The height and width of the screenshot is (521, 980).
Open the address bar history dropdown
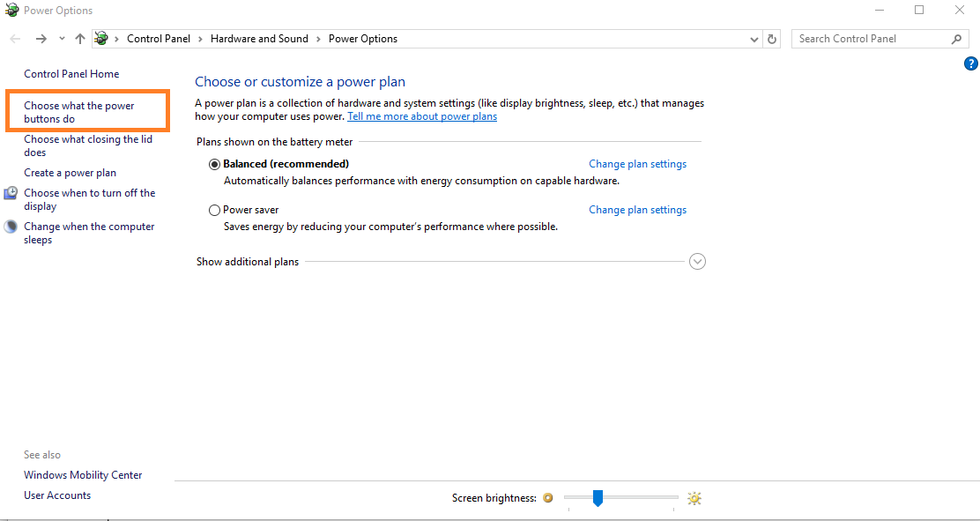[754, 39]
